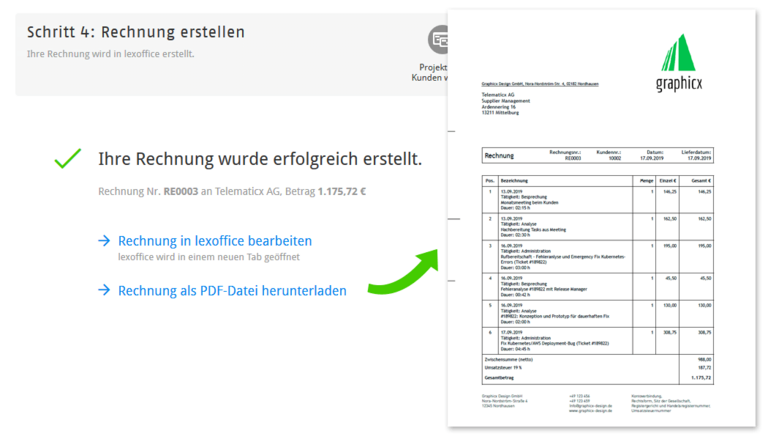Click arrow icon beside the PDF download link

[x=104, y=291]
